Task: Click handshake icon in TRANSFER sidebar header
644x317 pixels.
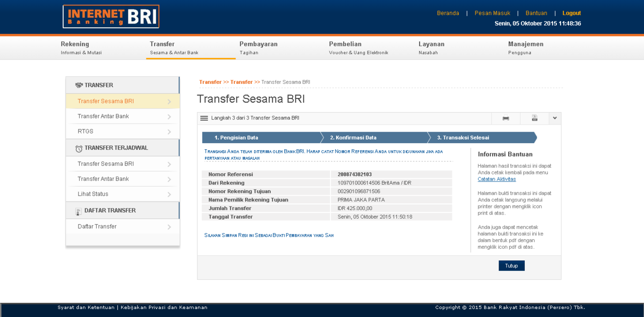Action: pos(79,85)
